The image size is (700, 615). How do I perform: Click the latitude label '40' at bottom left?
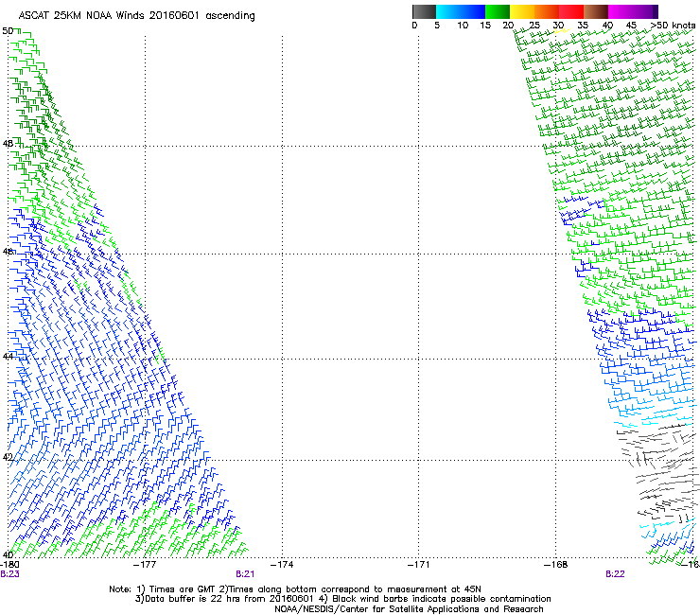click(8, 554)
